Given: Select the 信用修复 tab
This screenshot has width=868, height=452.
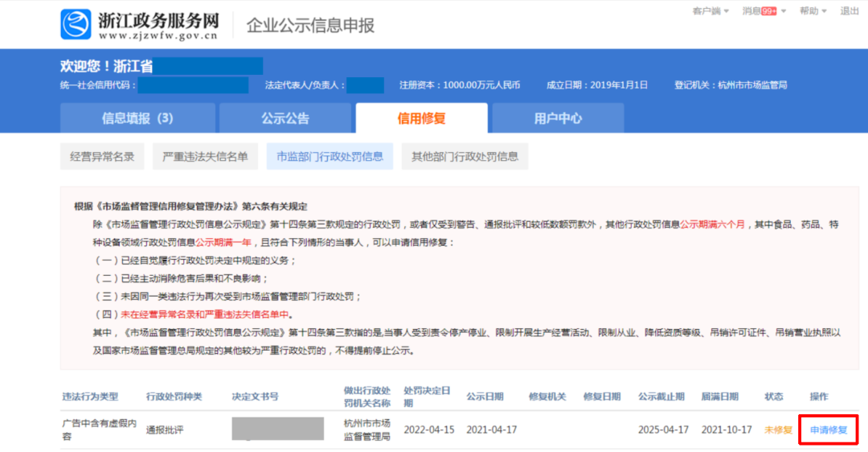Looking at the screenshot, I should (x=421, y=118).
